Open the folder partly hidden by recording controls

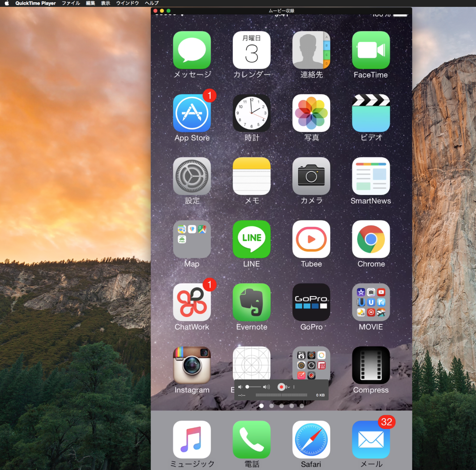[x=311, y=363]
